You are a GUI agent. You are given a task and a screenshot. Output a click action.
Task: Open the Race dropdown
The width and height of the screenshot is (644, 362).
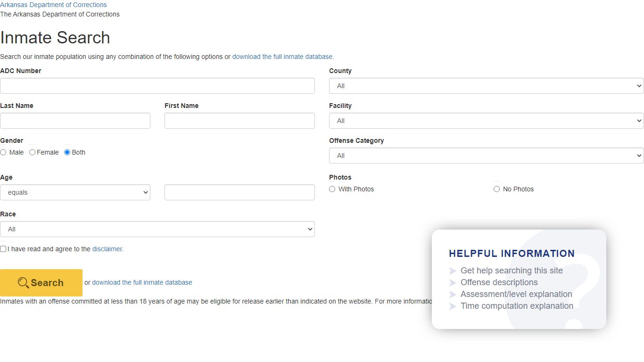click(157, 229)
